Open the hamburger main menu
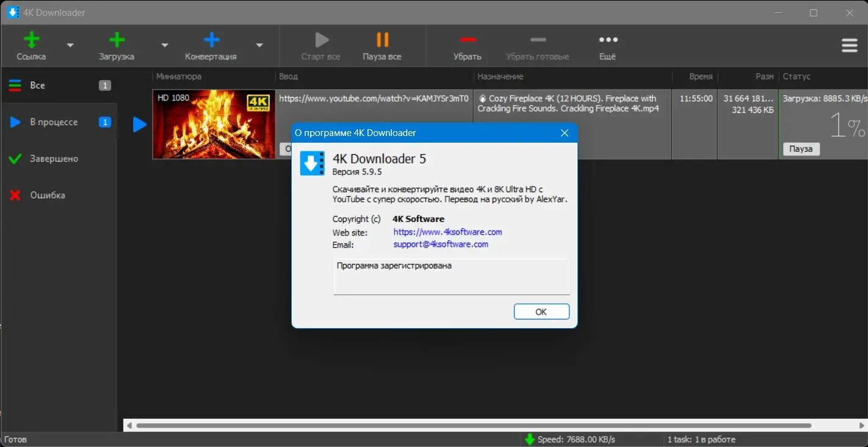Viewport: 868px width, 447px height. click(849, 46)
